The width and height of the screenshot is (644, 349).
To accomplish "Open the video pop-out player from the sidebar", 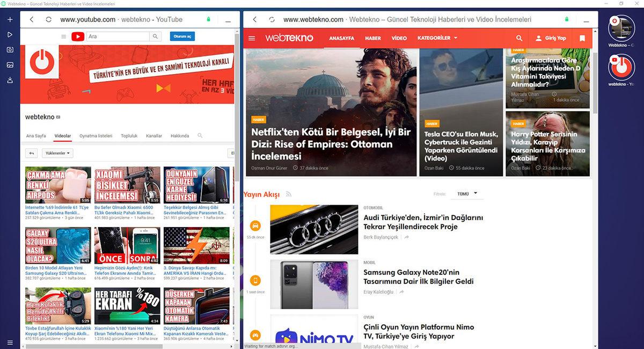I will [x=9, y=35].
